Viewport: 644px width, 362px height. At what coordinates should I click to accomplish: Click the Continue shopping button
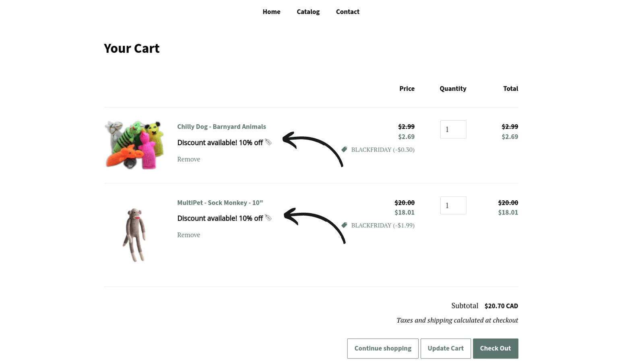(383, 348)
